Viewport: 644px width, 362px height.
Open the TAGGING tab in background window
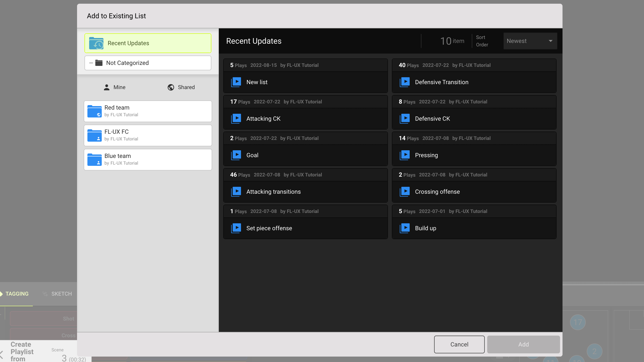tap(17, 294)
